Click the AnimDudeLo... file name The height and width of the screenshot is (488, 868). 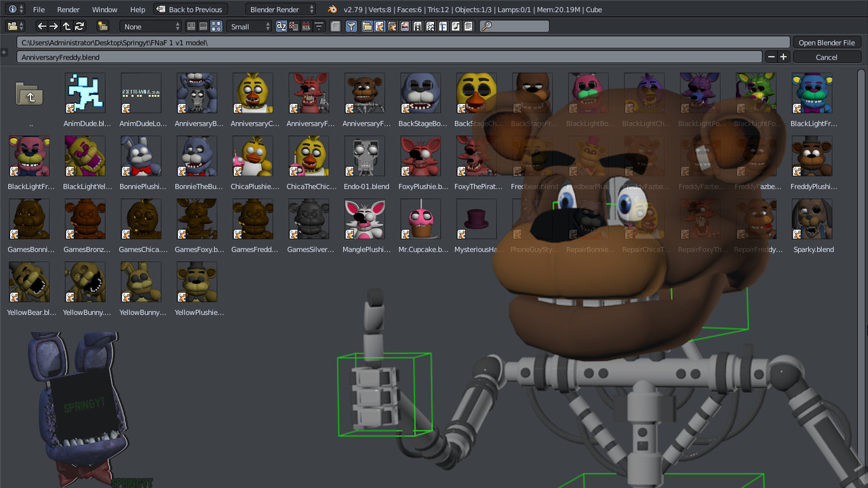(143, 124)
